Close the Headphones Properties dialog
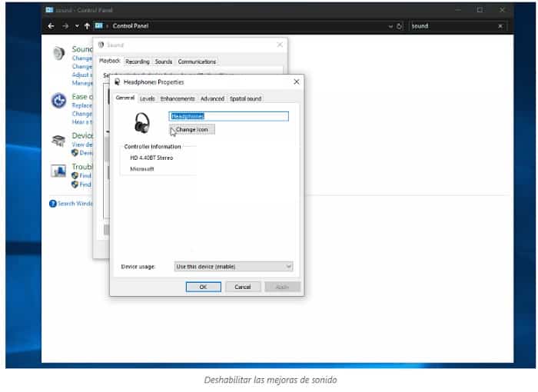The image size is (538, 392). [297, 82]
